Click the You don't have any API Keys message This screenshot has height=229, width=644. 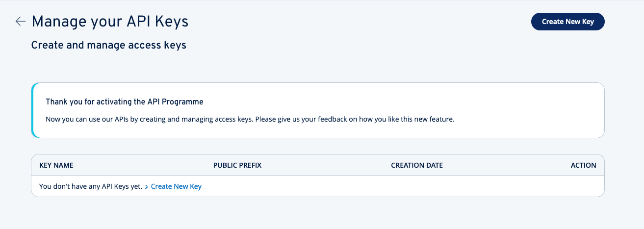[90, 186]
